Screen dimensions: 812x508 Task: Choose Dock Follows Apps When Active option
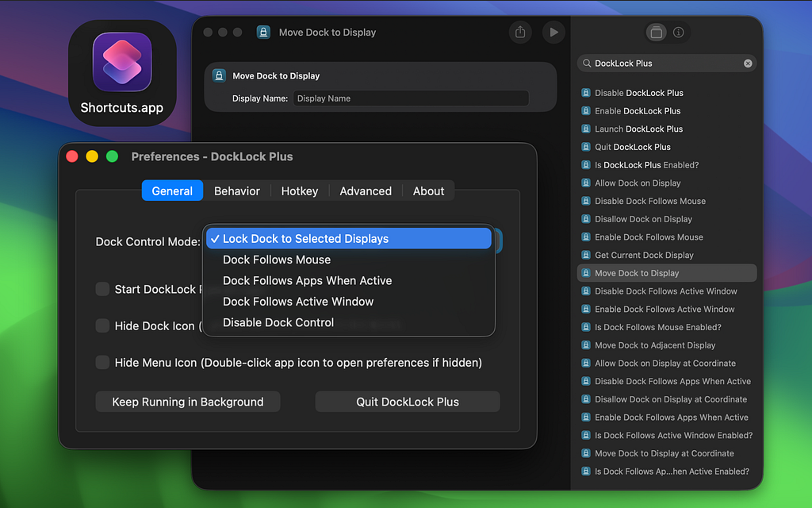click(x=349, y=280)
